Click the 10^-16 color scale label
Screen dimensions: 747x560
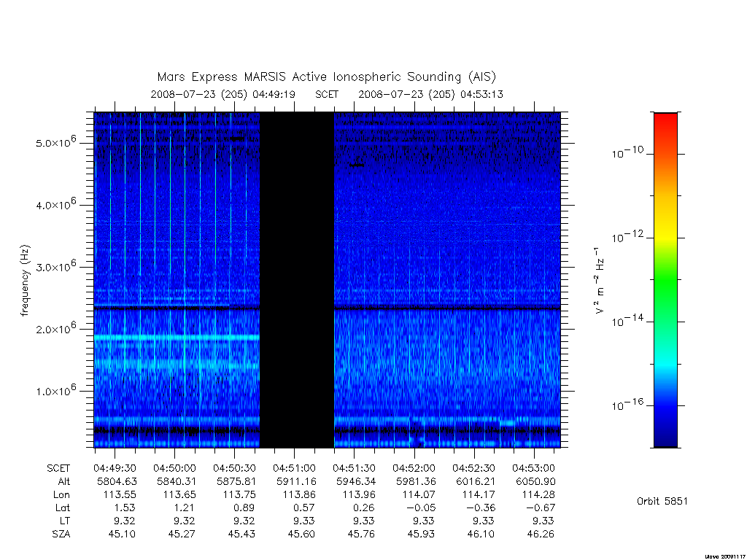[627, 404]
